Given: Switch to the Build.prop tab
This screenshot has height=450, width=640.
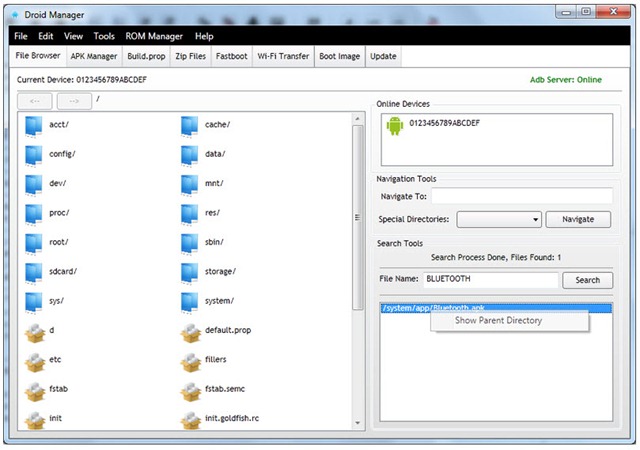Looking at the screenshot, I should [x=146, y=56].
